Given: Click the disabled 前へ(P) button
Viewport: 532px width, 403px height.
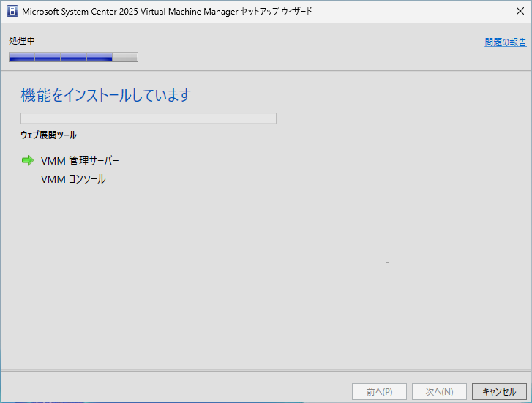Looking at the screenshot, I should tap(379, 391).
